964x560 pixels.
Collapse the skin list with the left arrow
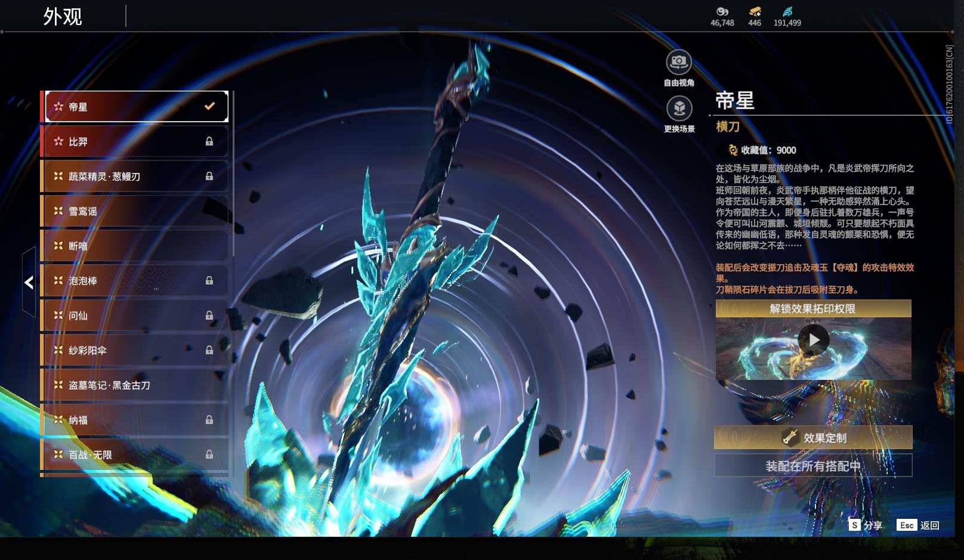tap(29, 282)
